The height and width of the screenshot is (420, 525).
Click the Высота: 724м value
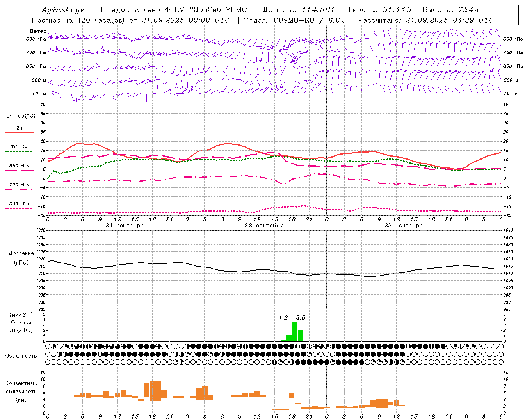coord(450,10)
